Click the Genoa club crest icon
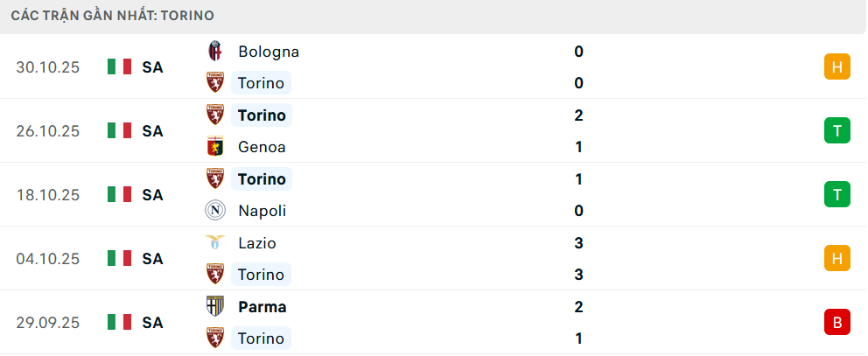Image resolution: width=868 pixels, height=356 pixels. (x=214, y=147)
